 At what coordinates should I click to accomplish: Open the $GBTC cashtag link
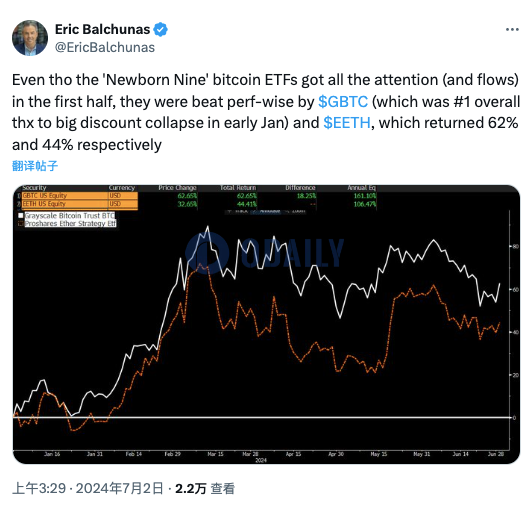pos(343,101)
